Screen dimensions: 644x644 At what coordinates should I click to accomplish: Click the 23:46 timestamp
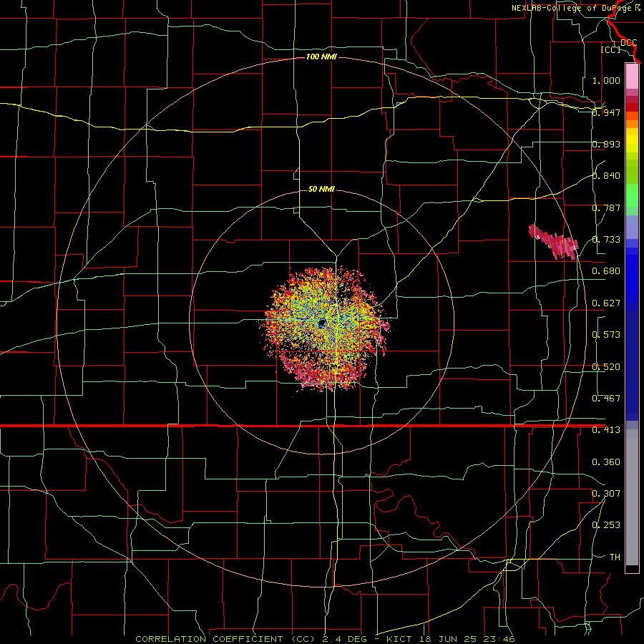point(500,639)
